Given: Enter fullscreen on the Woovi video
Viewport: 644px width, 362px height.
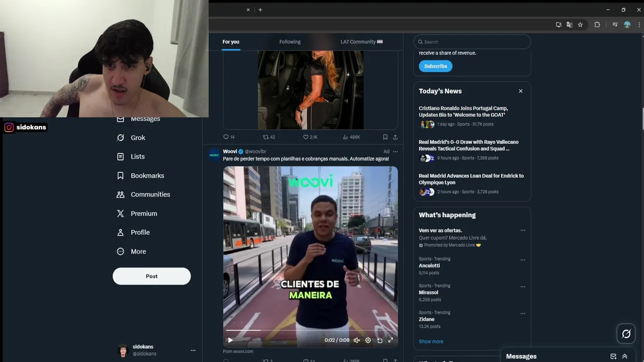Looking at the screenshot, I should point(390,340).
